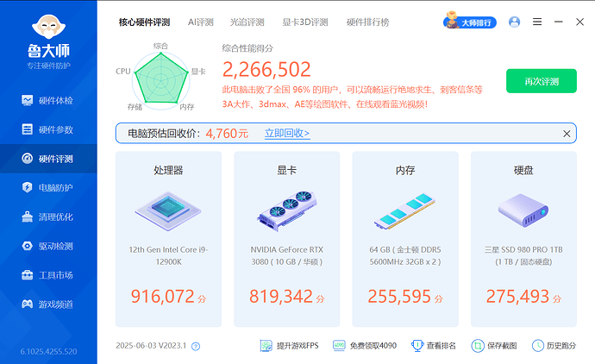Open the hamburger main menu
The width and height of the screenshot is (595, 364).
(x=537, y=22)
